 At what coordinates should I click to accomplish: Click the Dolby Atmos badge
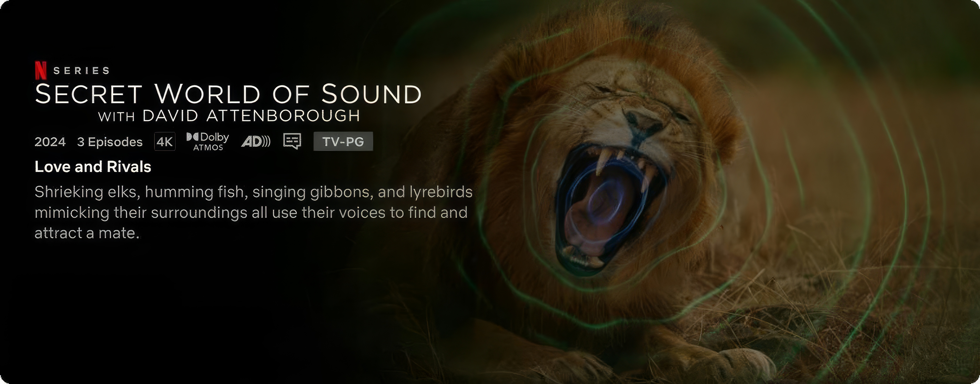pos(208,142)
